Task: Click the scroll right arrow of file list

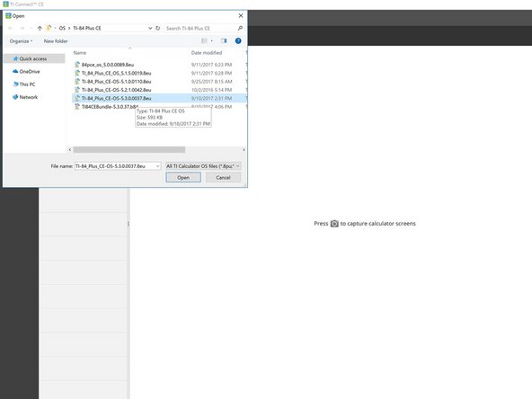Action: tap(244, 149)
